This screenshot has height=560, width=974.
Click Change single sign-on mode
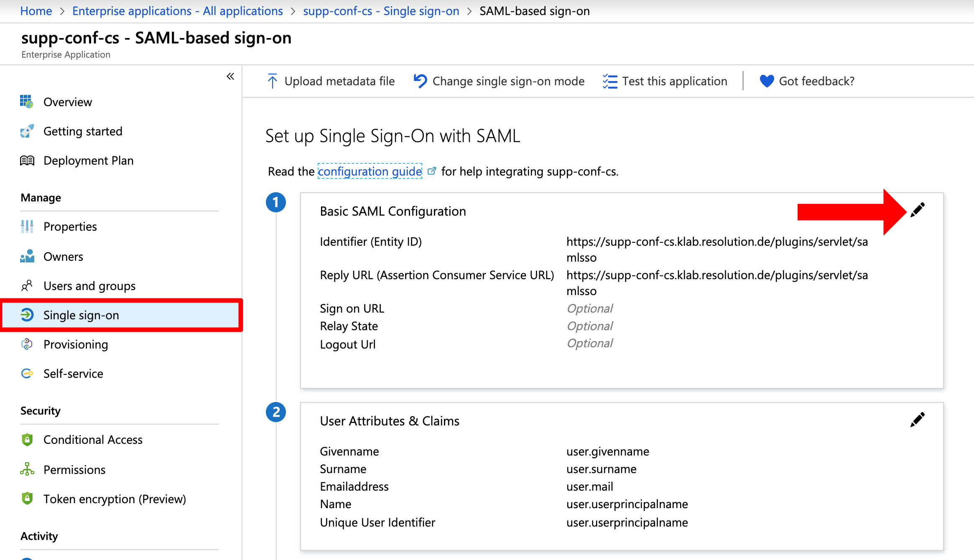click(508, 81)
